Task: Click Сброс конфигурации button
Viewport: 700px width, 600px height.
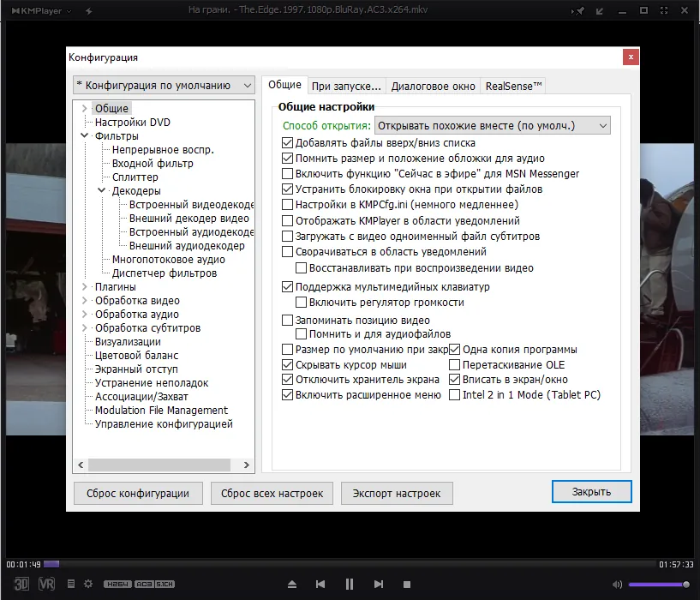Action: tap(138, 493)
